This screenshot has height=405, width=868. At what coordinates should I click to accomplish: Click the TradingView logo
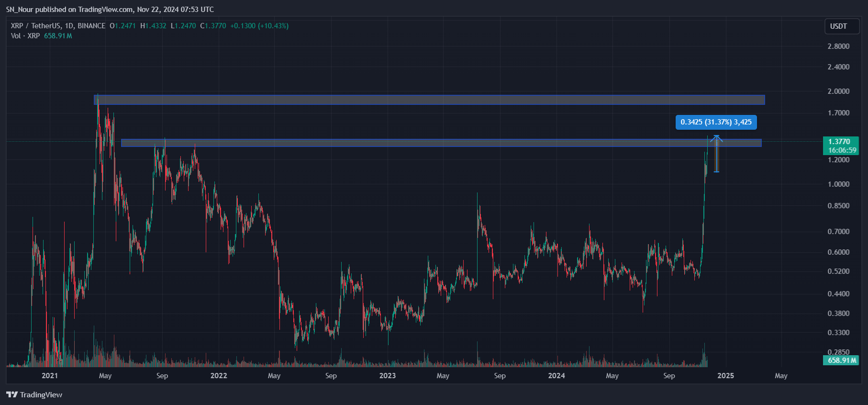coord(34,394)
